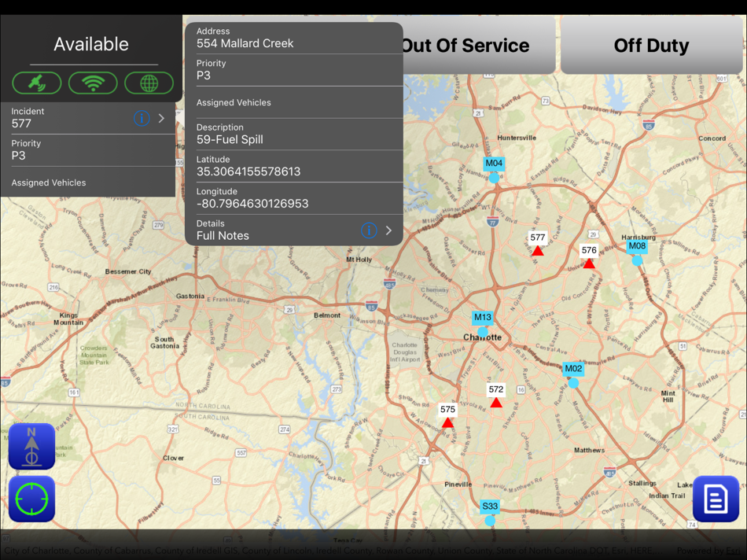Tap the Gastonia city label
This screenshot has height=560, width=747.
click(x=190, y=296)
